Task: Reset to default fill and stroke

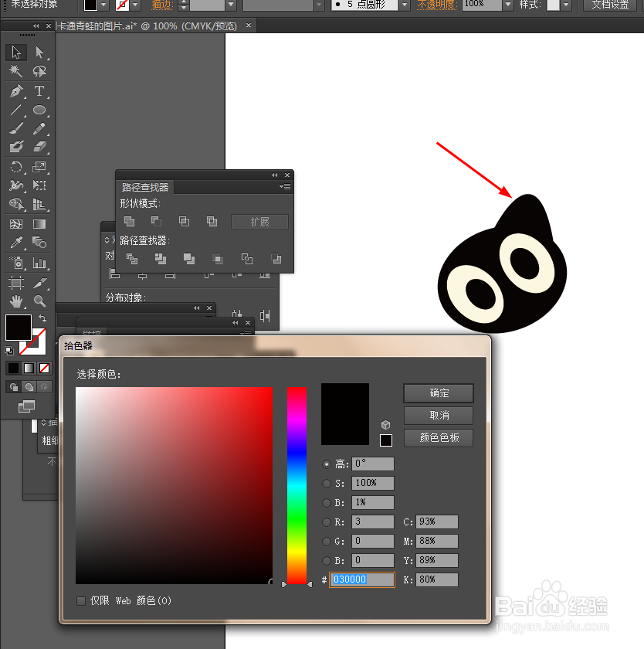Action: coord(9,351)
